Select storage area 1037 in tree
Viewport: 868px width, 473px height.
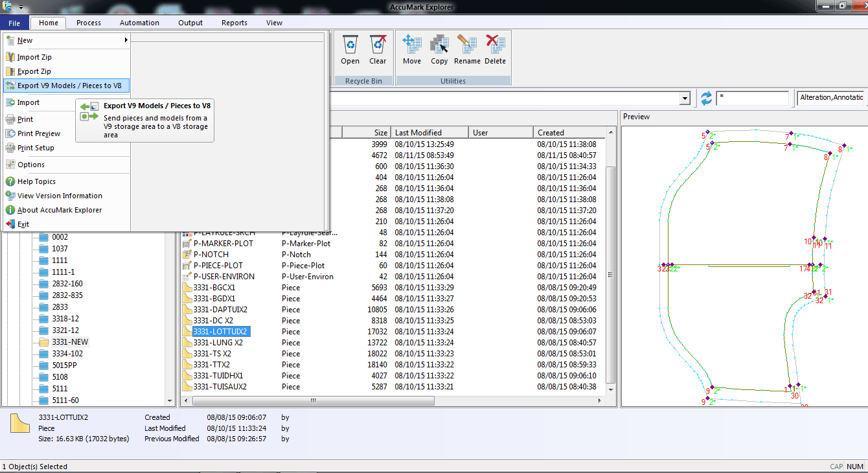click(60, 249)
